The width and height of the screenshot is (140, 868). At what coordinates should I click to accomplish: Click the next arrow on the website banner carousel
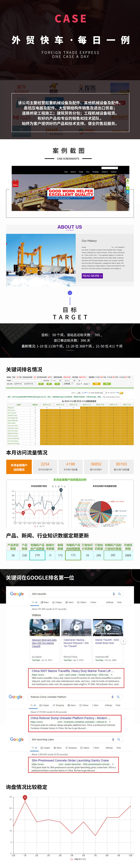[x=101, y=192]
